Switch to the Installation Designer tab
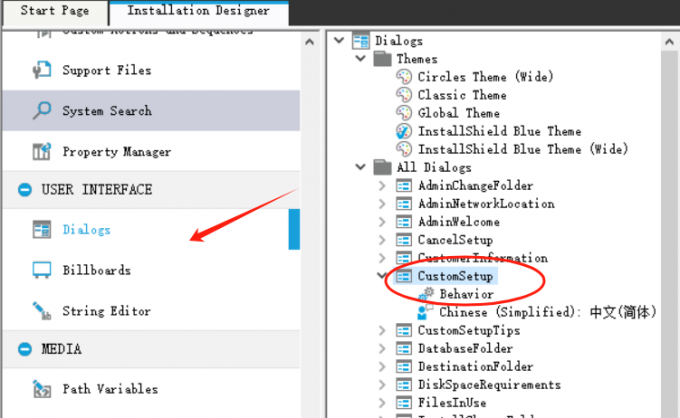Viewport: 680px width, 418px height. [x=198, y=12]
